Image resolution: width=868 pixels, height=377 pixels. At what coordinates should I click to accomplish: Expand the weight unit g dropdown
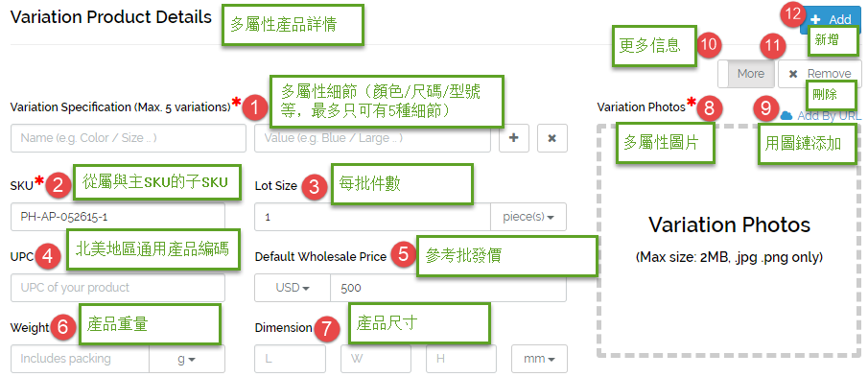pos(187,359)
